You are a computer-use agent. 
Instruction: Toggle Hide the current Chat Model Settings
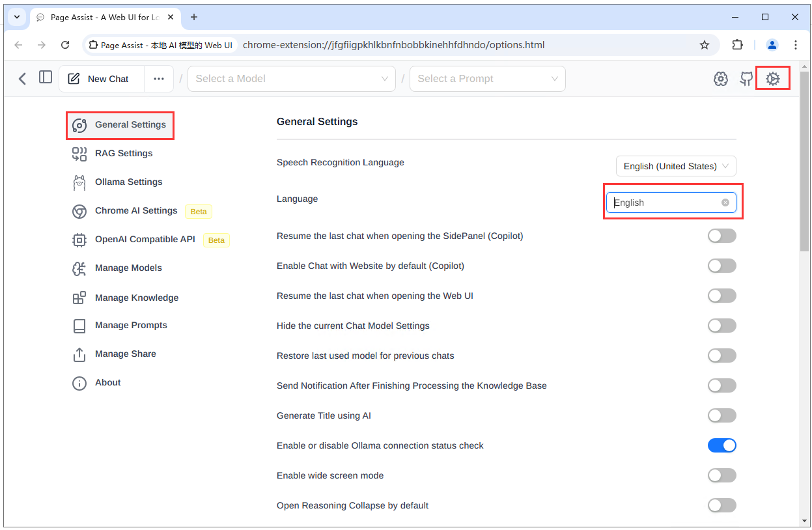[722, 326]
